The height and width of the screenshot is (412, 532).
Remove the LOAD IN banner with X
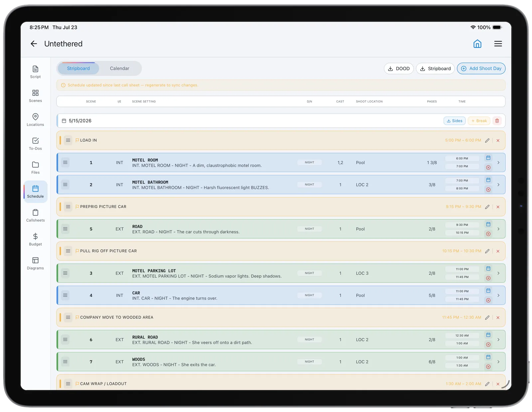point(498,140)
